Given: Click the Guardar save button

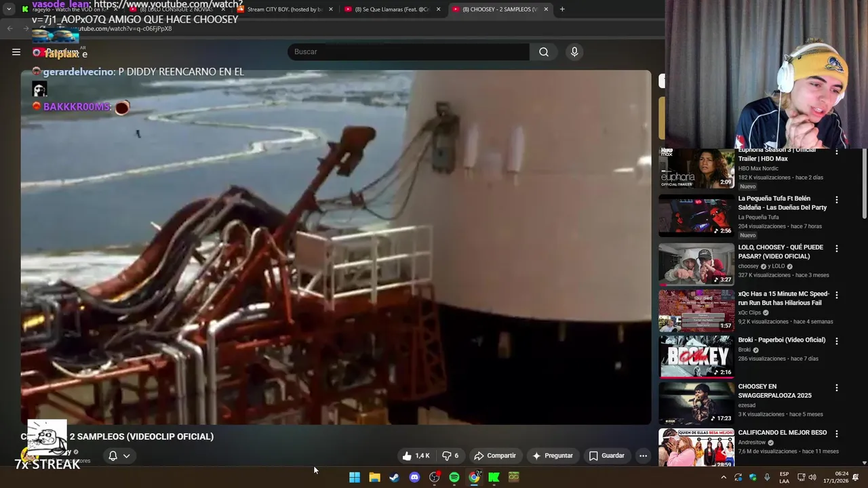Looking at the screenshot, I should pyautogui.click(x=607, y=455).
